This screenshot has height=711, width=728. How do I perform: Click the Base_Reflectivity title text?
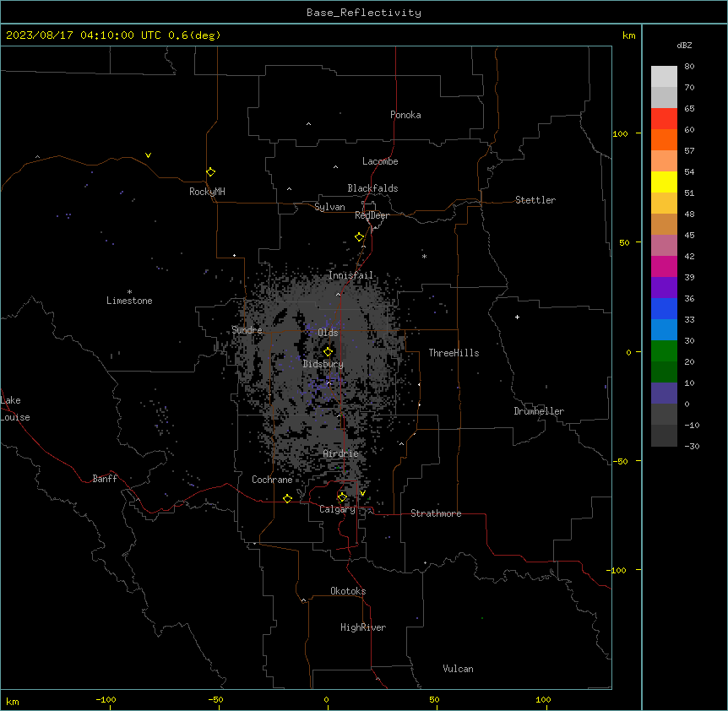tap(363, 13)
